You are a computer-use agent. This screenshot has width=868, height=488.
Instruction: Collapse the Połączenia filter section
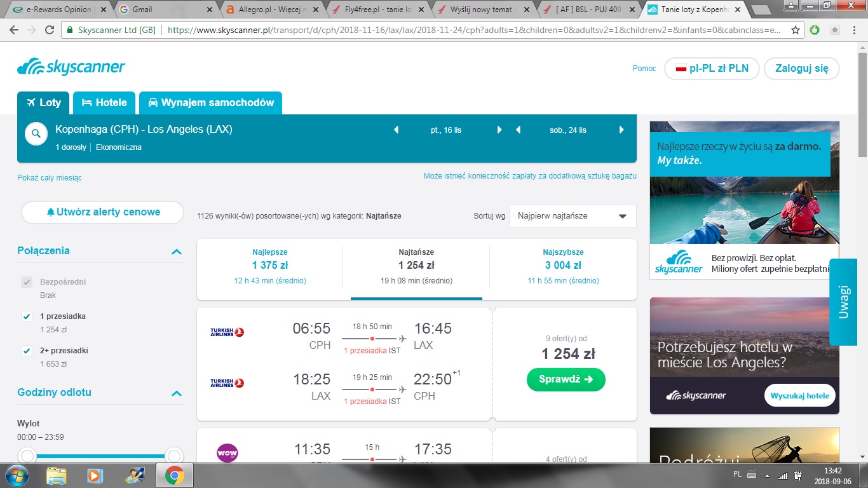coord(177,252)
